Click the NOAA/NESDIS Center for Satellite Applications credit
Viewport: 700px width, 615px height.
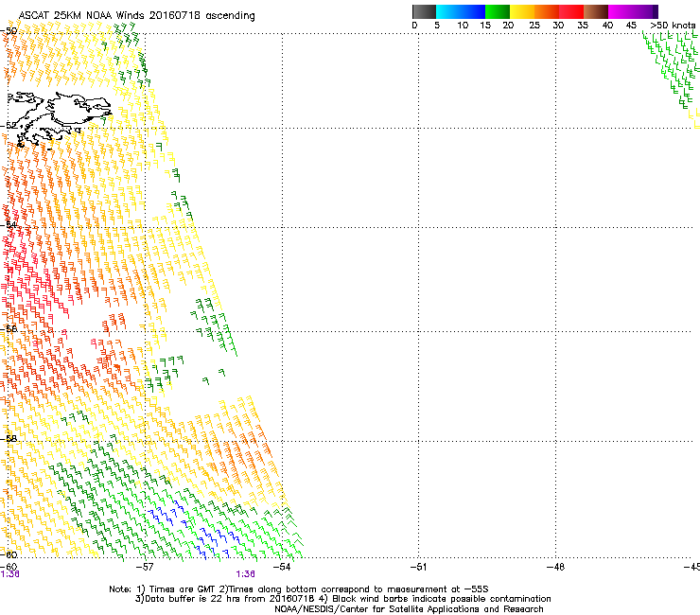point(409,609)
